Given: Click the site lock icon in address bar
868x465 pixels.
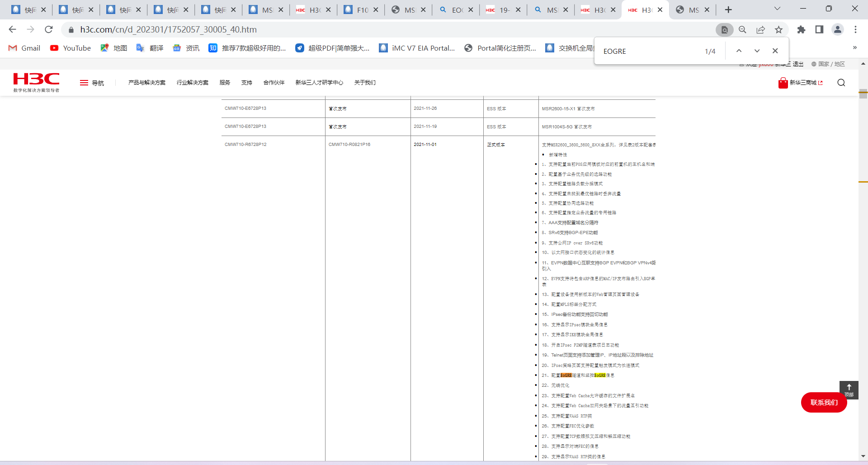Looking at the screenshot, I should 71,30.
